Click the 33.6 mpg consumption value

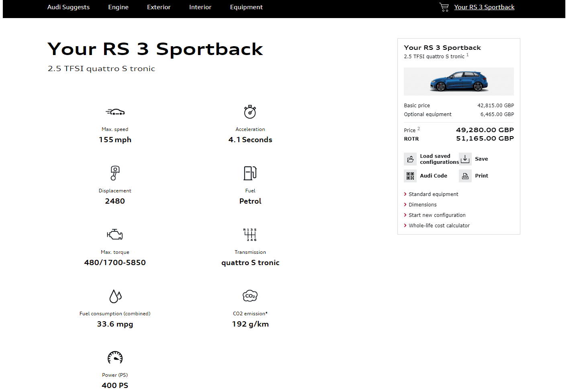pyautogui.click(x=115, y=324)
